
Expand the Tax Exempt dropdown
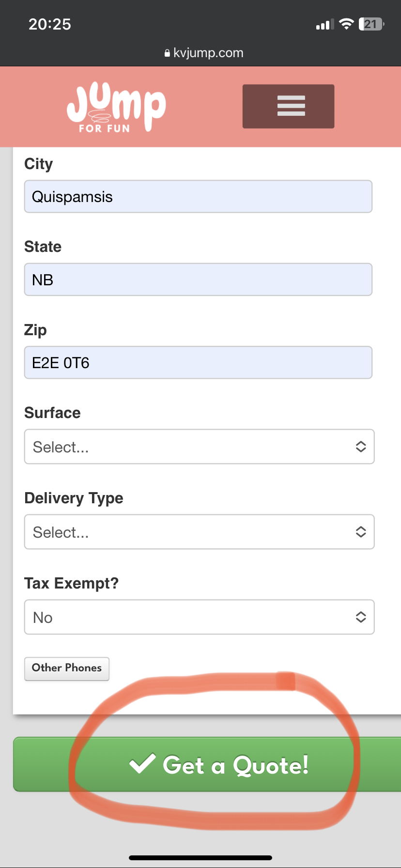(x=199, y=617)
